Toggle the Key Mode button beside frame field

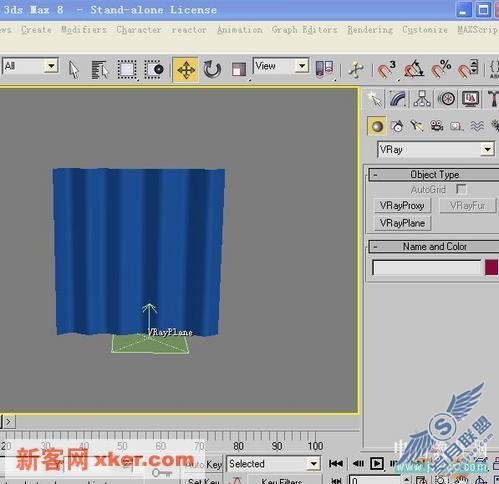point(337,480)
